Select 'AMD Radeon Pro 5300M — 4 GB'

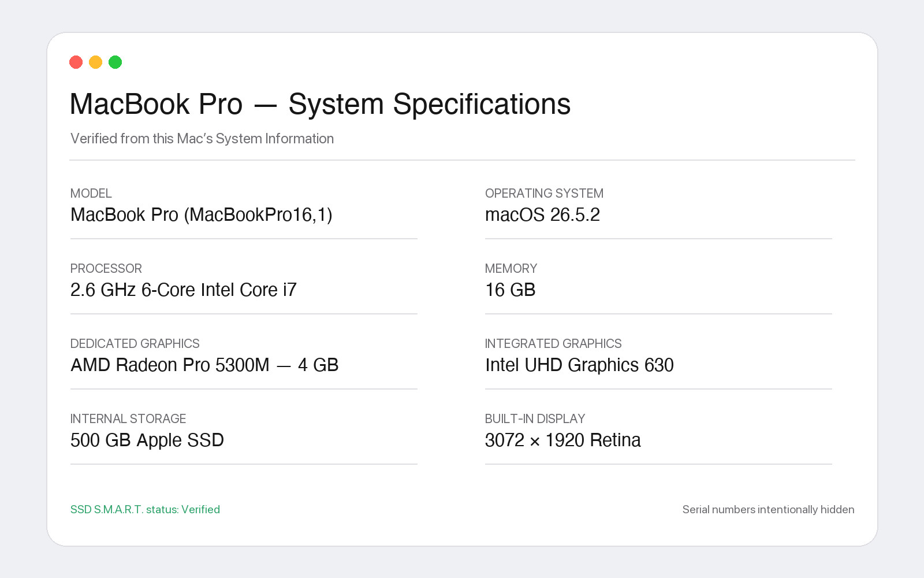204,365
